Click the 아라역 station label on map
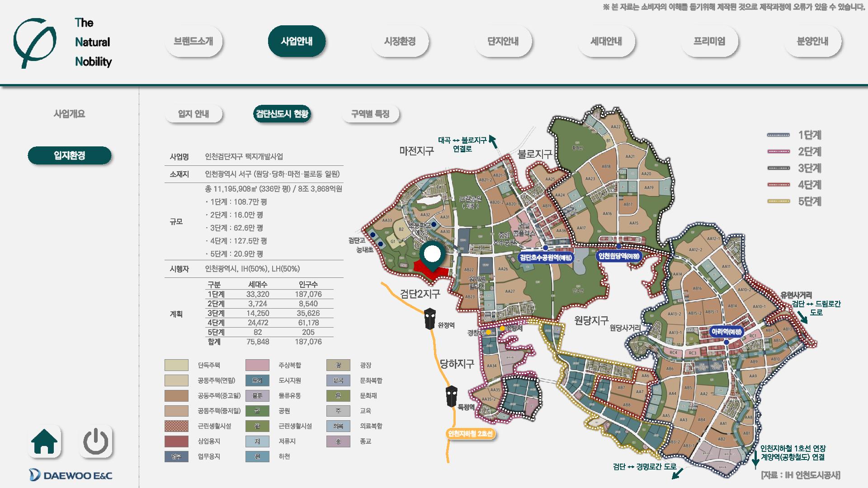868x488 pixels. (726, 331)
